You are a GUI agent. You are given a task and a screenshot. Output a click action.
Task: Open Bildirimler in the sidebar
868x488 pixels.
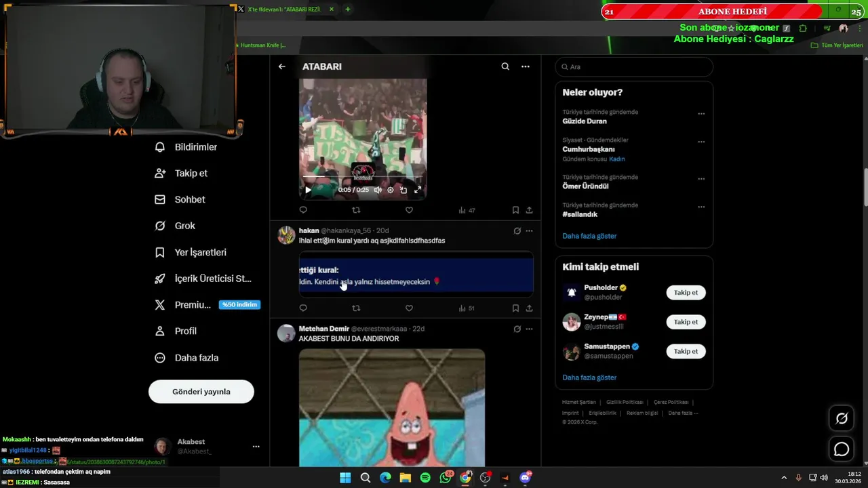186,147
